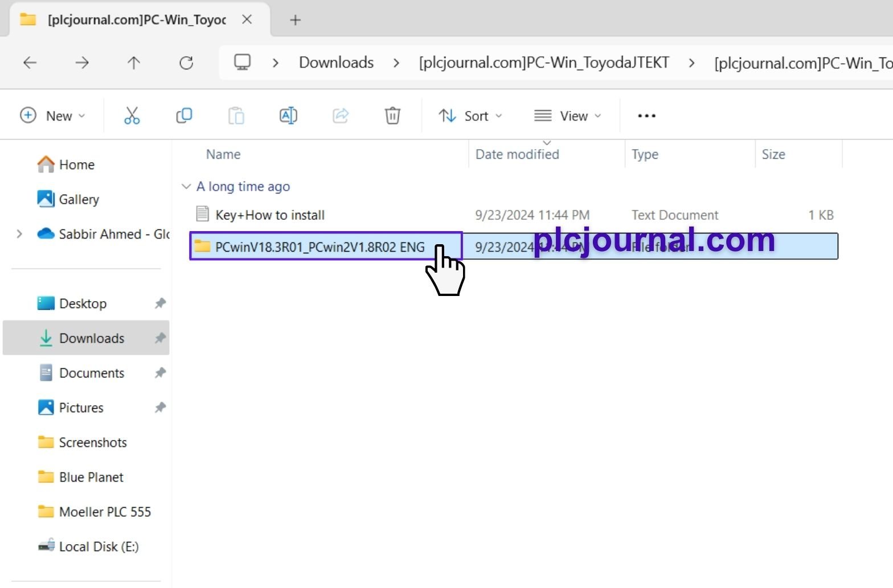Open the Blue Planet folder in sidebar

(x=80, y=477)
